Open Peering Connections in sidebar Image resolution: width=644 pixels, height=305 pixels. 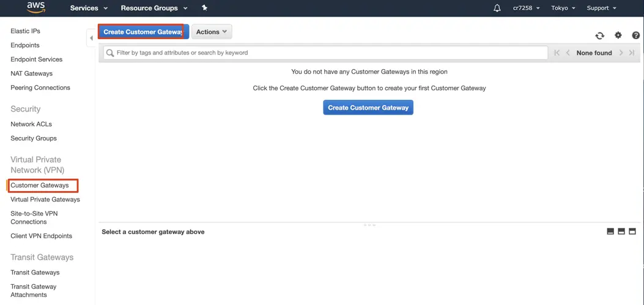40,88
